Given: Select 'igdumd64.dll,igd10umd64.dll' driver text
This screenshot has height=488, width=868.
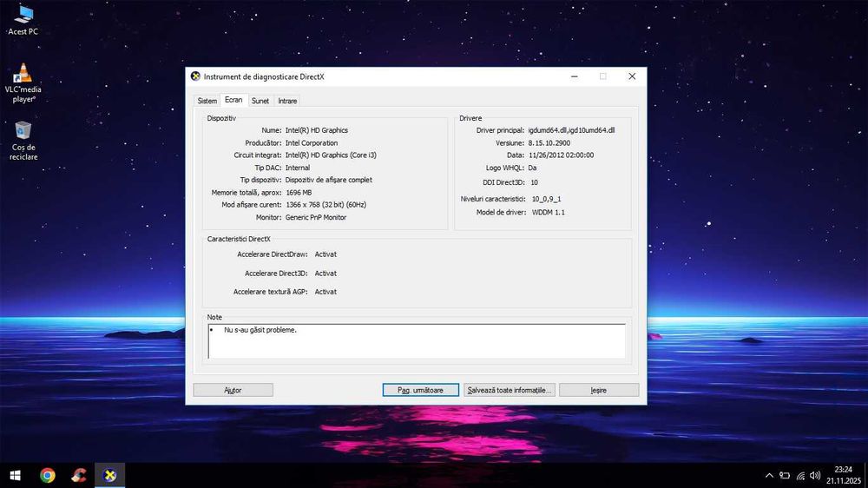Looking at the screenshot, I should [x=571, y=130].
